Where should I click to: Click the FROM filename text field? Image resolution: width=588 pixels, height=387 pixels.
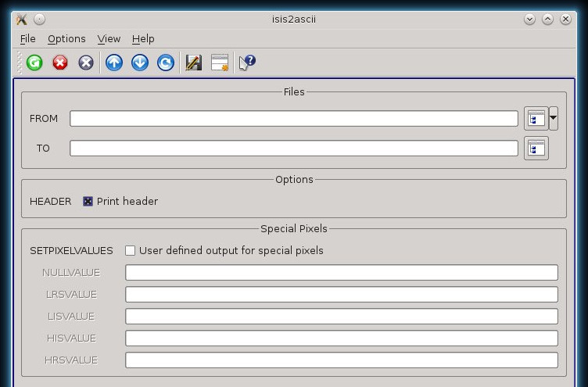293,119
